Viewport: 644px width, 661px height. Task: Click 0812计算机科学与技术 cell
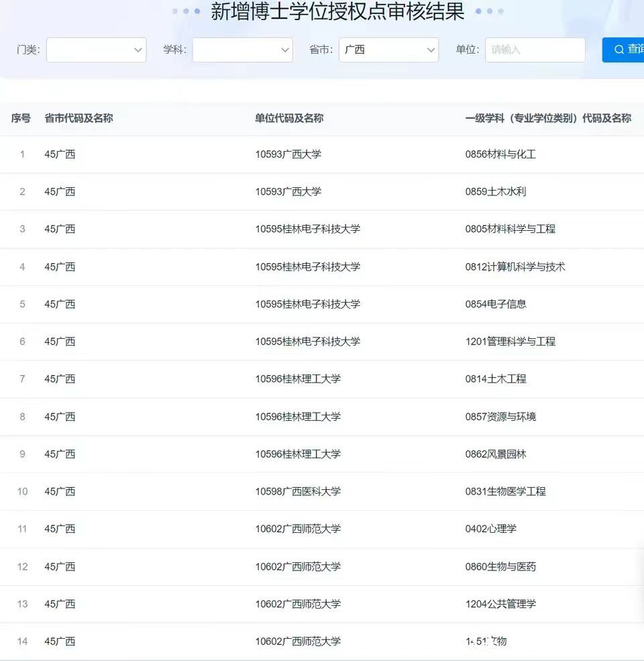coord(515,267)
